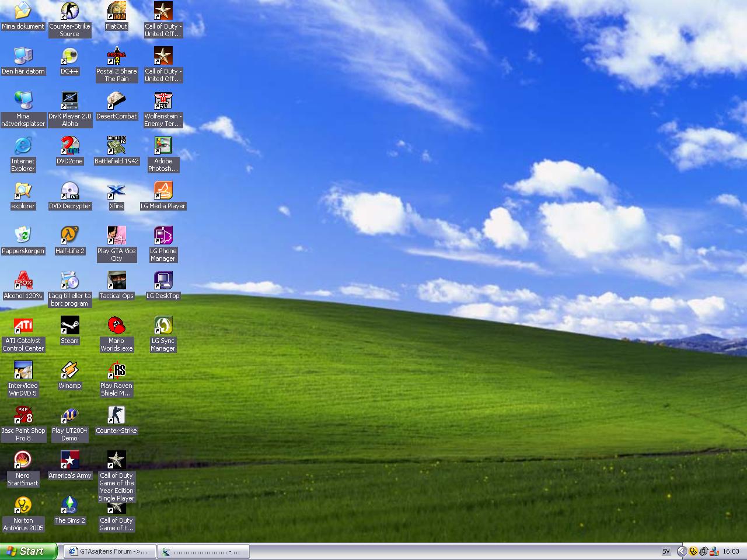Viewport: 747px width, 560px height.
Task: Launch the Winamp shortcut
Action: pos(69,370)
